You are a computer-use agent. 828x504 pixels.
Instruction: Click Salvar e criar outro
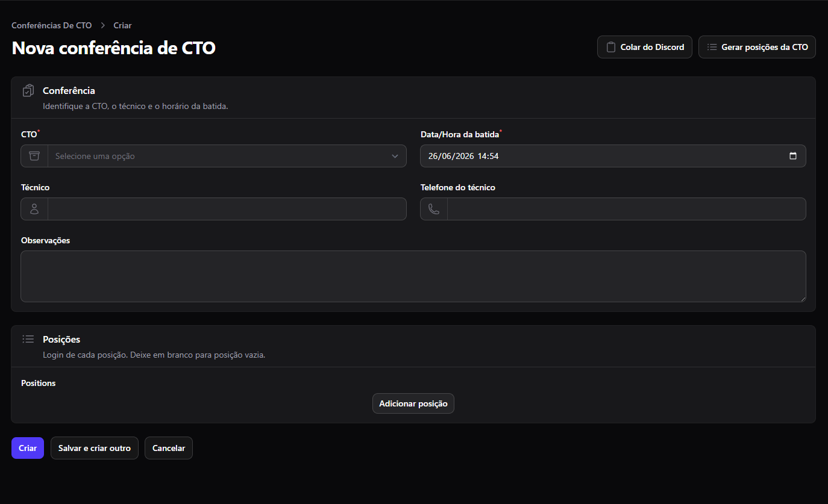[95, 448]
